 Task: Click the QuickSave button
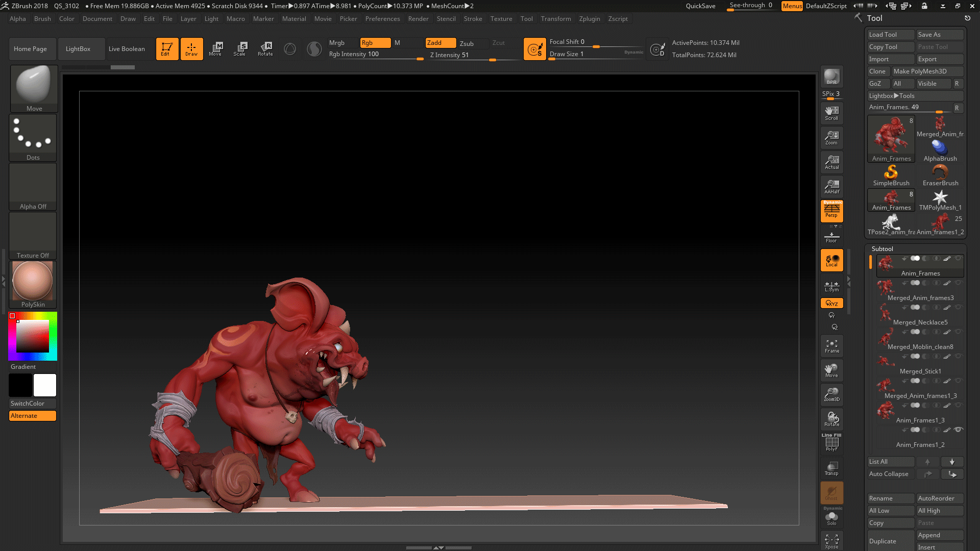click(x=700, y=6)
